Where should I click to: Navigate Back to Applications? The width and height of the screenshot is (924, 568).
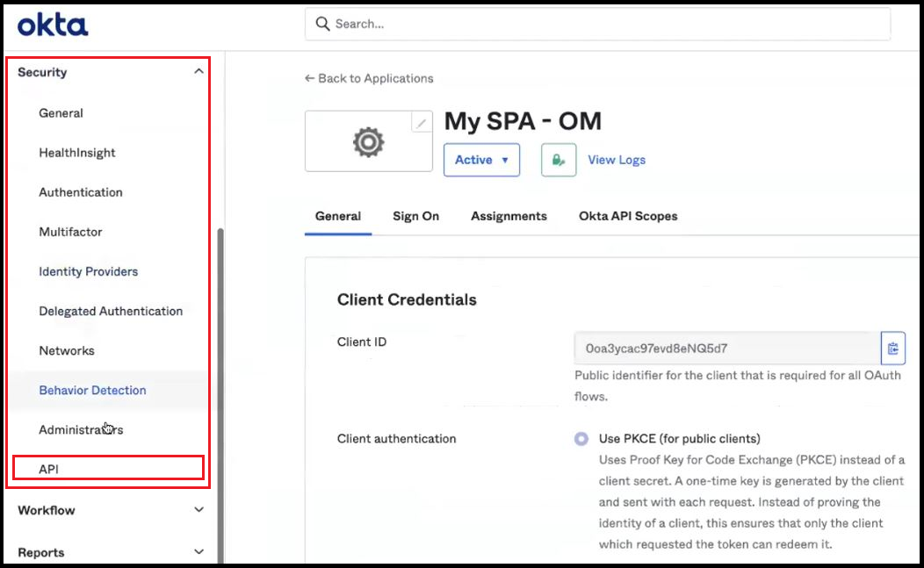tap(369, 78)
